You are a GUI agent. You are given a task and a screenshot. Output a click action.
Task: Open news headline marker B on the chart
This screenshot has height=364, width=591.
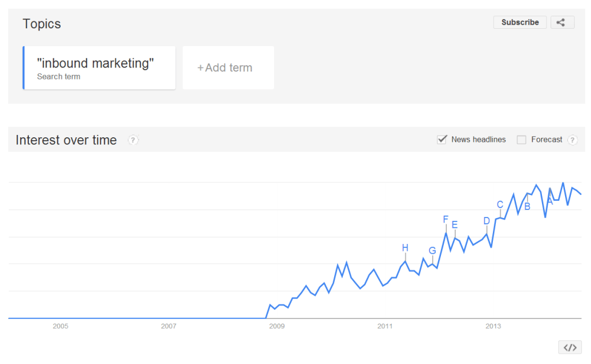pos(527,206)
